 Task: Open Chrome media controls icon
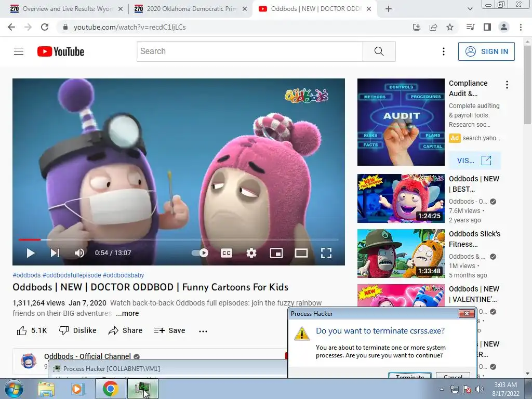click(471, 27)
